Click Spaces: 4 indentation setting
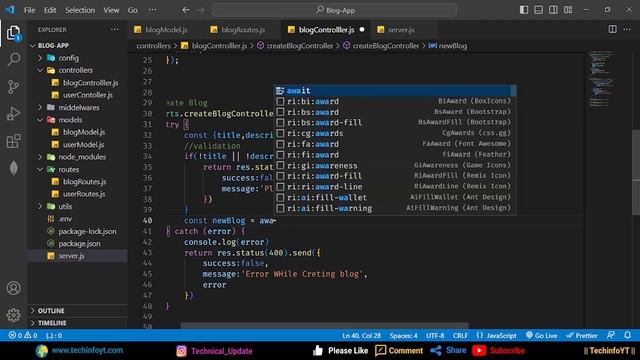The height and width of the screenshot is (360, 640). tap(403, 336)
